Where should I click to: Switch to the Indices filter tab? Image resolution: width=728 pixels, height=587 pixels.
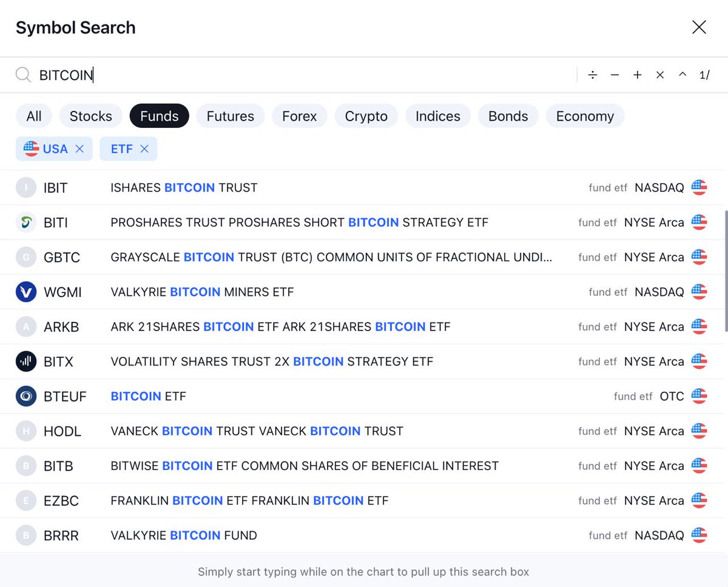(438, 116)
